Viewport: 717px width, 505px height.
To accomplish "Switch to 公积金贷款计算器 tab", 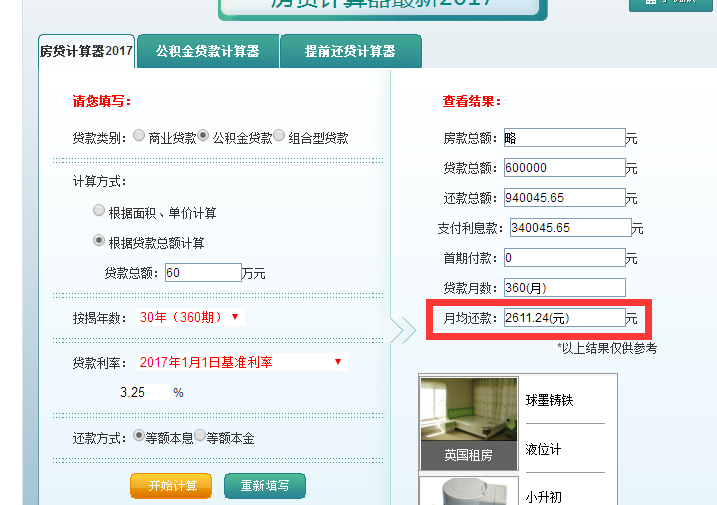I will click(x=208, y=51).
